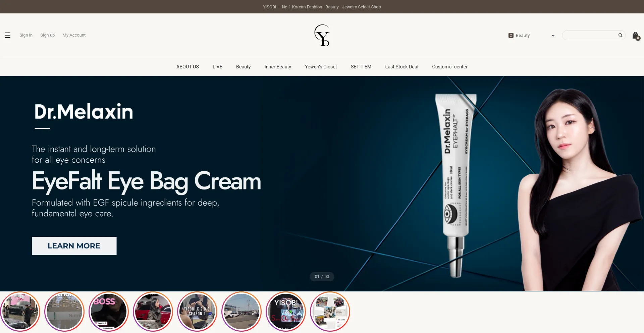This screenshot has height=333, width=644.
Task: Open the parking lot story thumbnail
Action: point(241,312)
